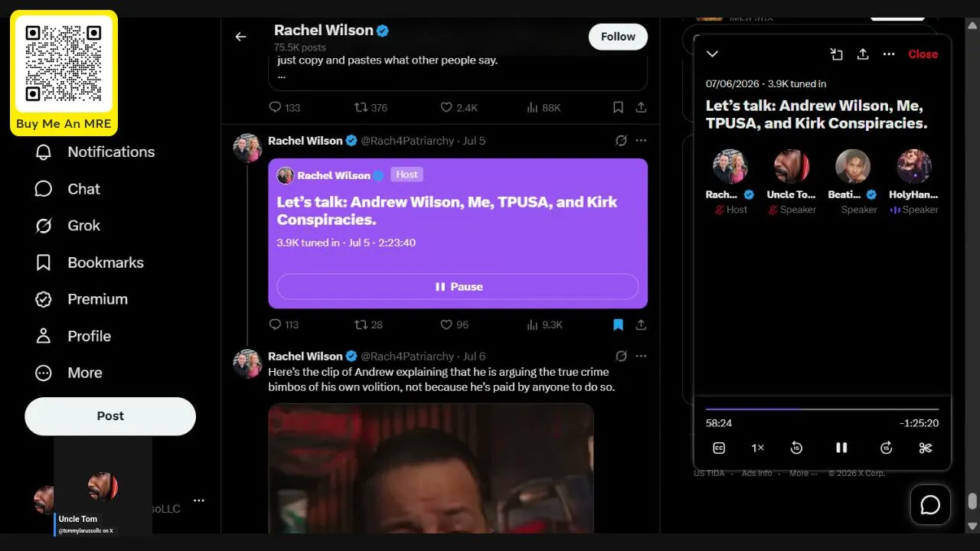Collapse the Space player panel

coord(712,54)
